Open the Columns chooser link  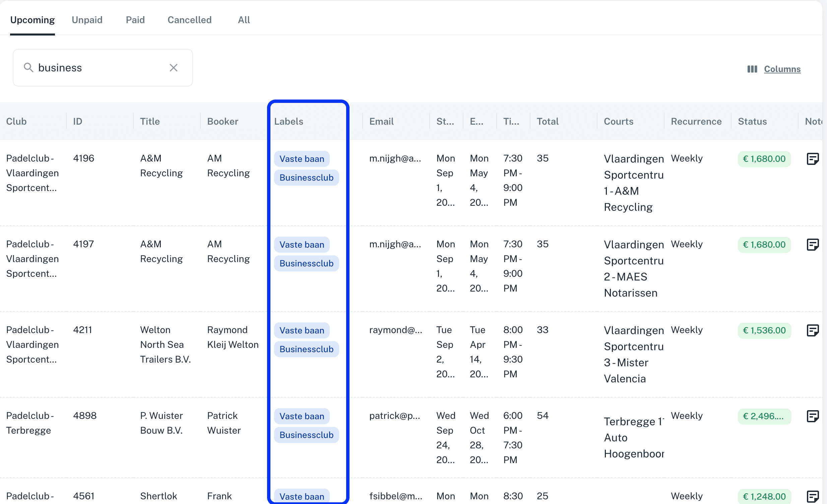[782, 69]
